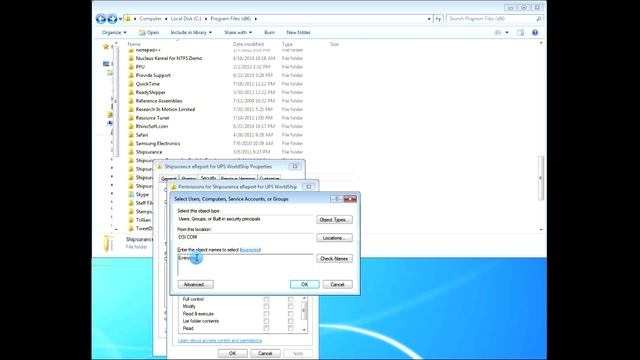640x360 pixels.
Task: Click the change view icon in Explorer
Action: pos(498,33)
